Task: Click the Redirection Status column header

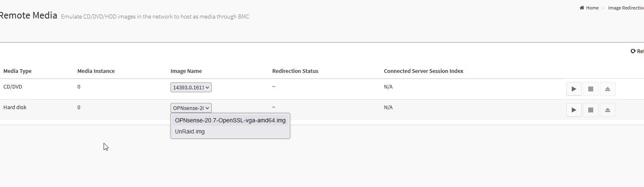Action: [x=295, y=71]
